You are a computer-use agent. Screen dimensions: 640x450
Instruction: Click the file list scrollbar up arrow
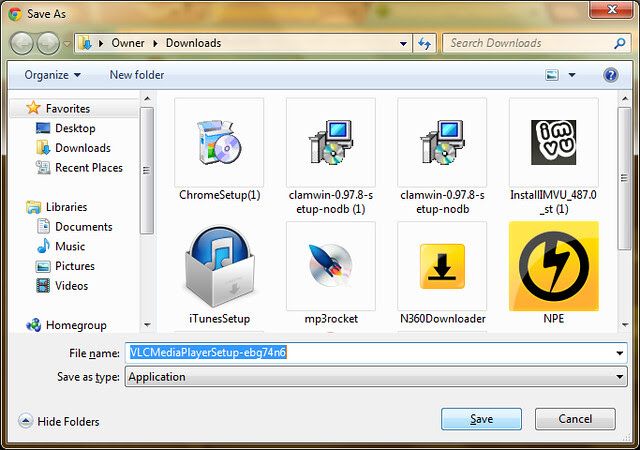tap(625, 98)
